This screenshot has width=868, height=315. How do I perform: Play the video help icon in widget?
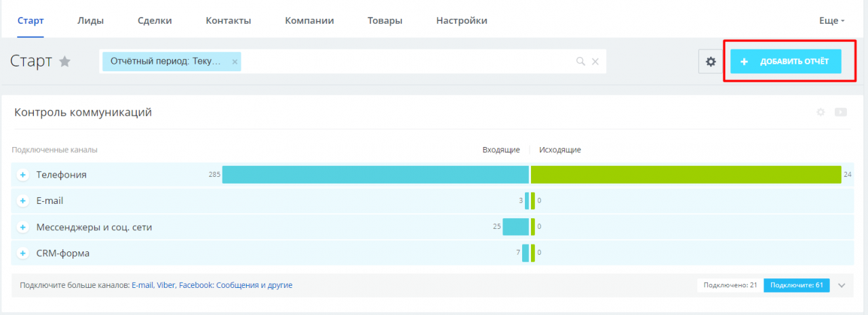(841, 112)
